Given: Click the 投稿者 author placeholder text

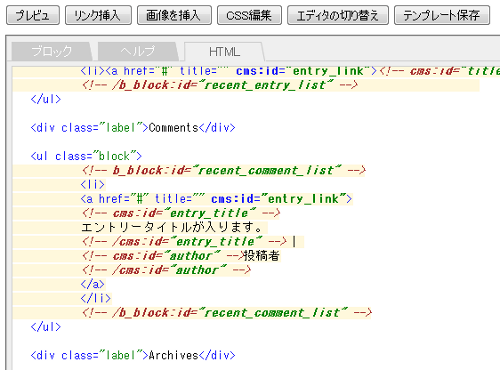Looking at the screenshot, I should (x=262, y=256).
